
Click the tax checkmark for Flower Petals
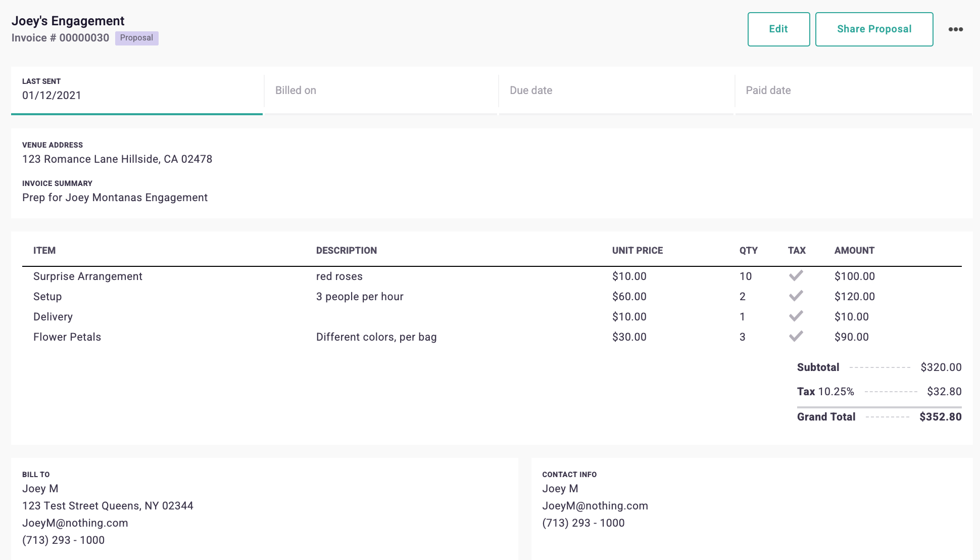point(796,337)
